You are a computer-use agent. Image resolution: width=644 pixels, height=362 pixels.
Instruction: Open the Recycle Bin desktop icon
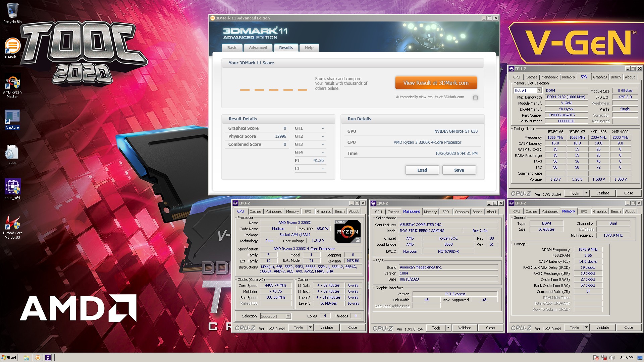click(12, 13)
